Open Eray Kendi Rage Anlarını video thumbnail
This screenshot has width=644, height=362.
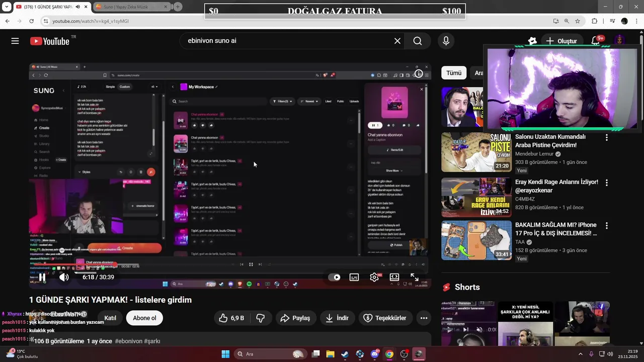click(x=476, y=197)
